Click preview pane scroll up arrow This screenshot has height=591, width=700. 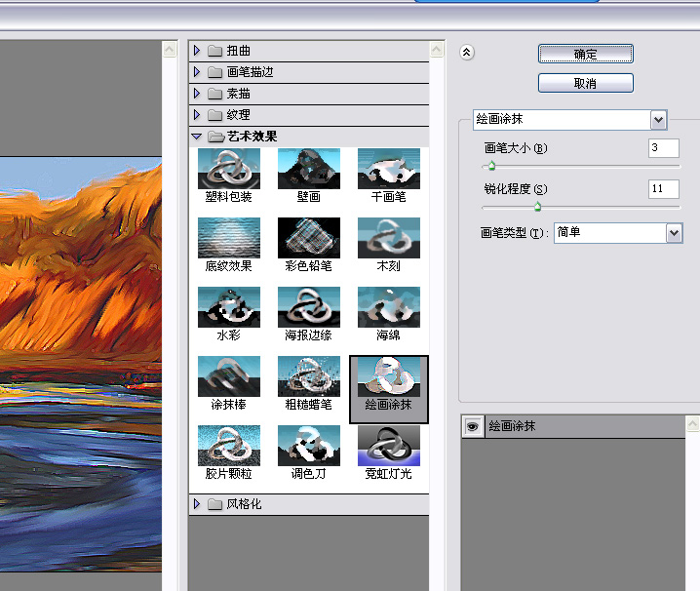coord(170,49)
